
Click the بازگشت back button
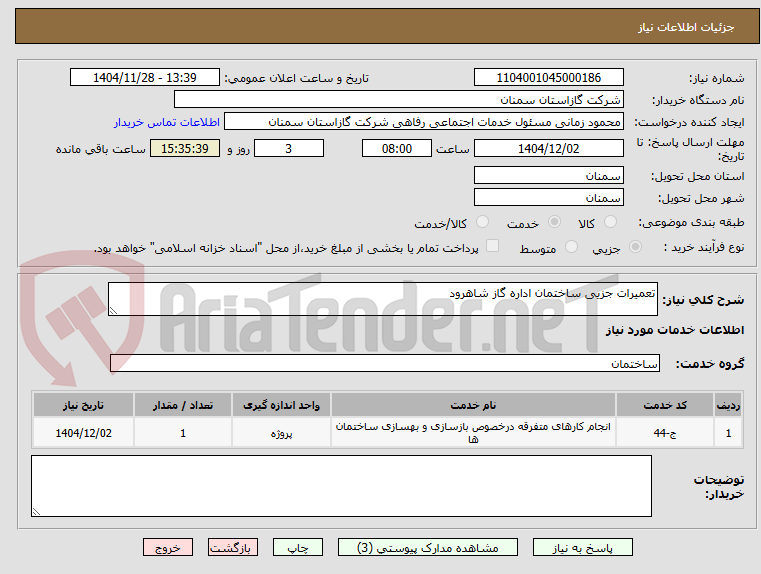coord(232,547)
